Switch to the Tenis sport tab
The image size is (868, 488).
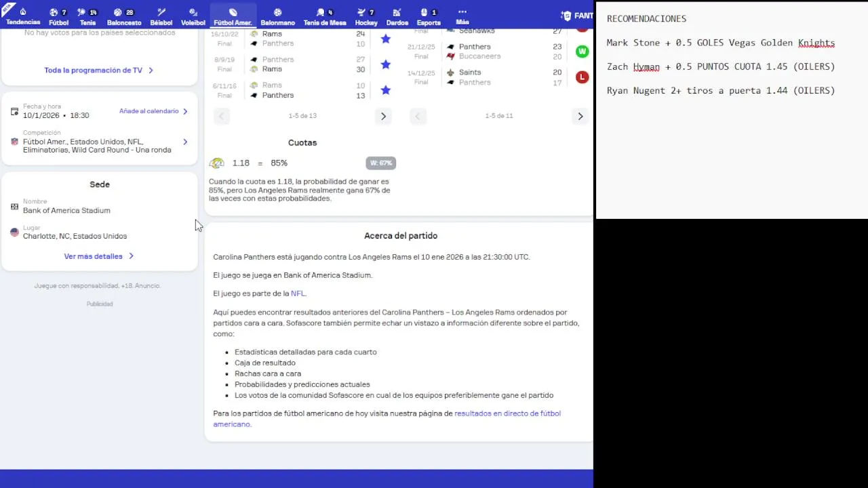click(87, 16)
